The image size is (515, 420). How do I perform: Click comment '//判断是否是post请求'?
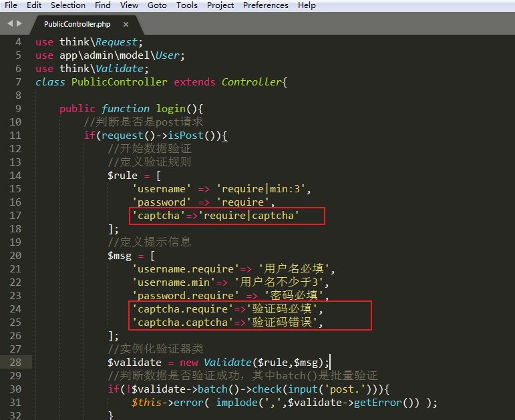click(144, 122)
